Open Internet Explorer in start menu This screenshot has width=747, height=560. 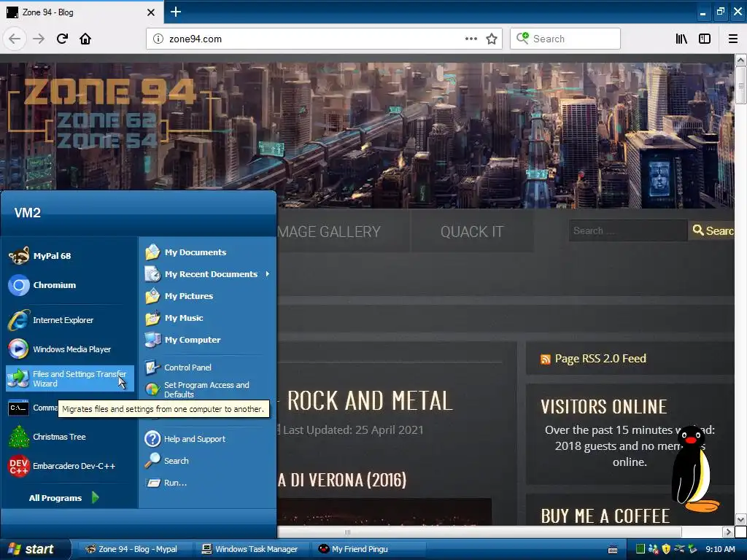69,320
